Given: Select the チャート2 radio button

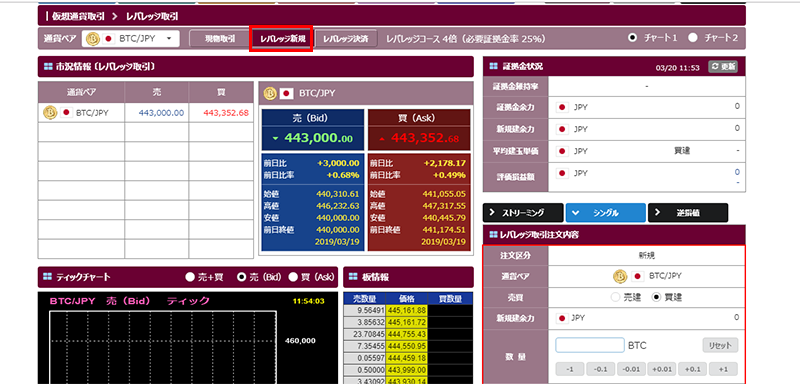Looking at the screenshot, I should pyautogui.click(x=693, y=38).
